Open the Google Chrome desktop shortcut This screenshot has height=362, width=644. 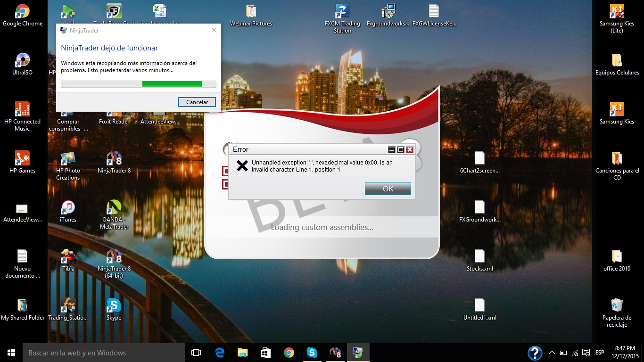click(23, 15)
